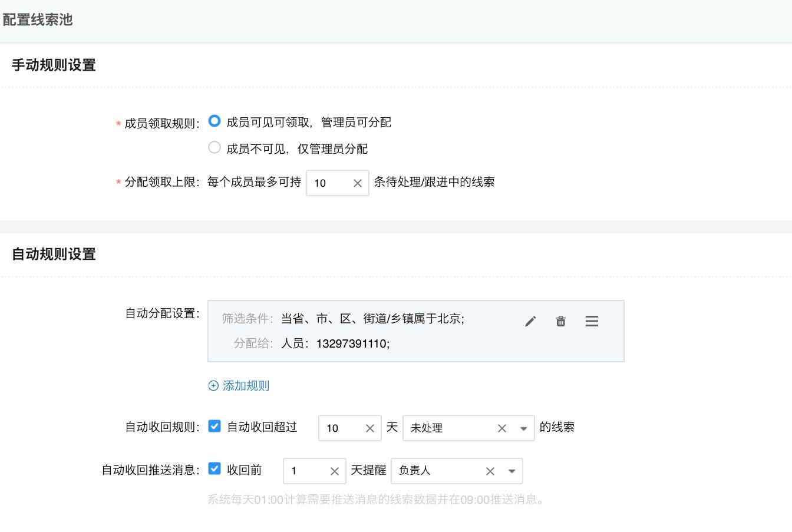Clear the 分配领取上限 value of 10
The width and height of the screenshot is (792, 532).
pyautogui.click(x=357, y=183)
